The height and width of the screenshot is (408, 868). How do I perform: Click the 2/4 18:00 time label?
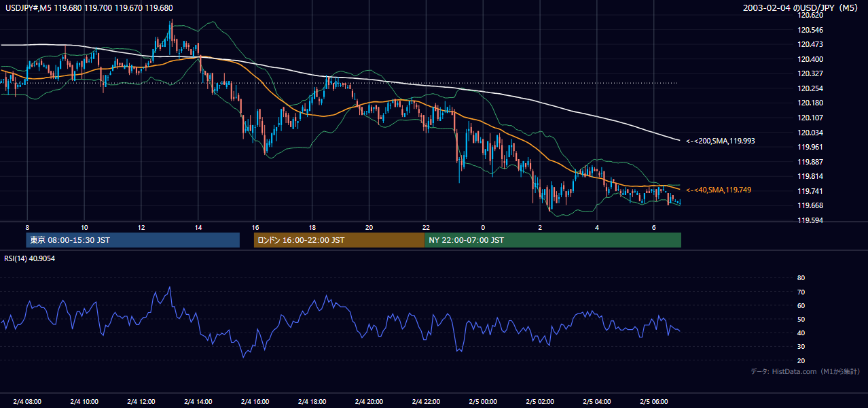click(x=312, y=401)
